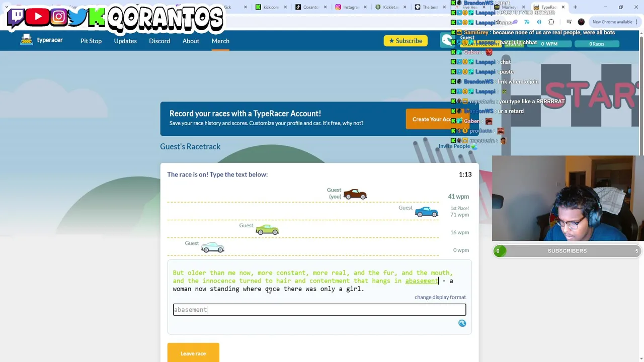Viewport: 644px width, 362px height.
Task: Click the word 'innocence' in the passage
Action: pyautogui.click(x=219, y=281)
